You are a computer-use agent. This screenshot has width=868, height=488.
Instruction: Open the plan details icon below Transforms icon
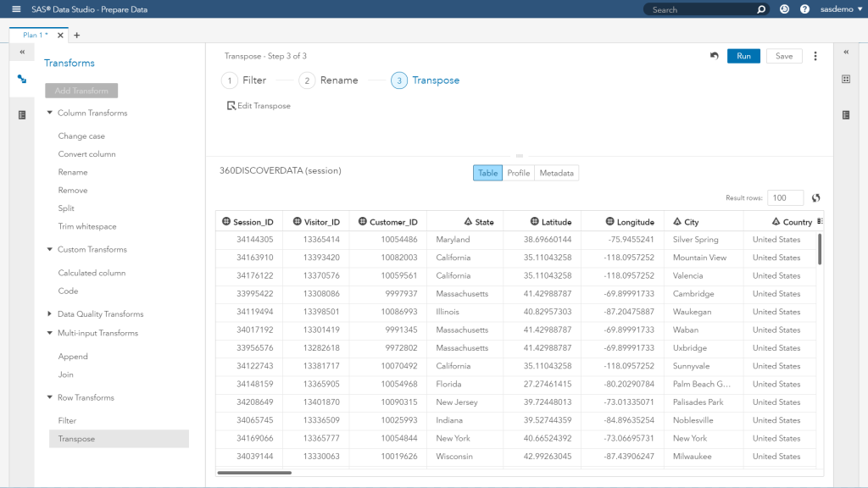21,114
